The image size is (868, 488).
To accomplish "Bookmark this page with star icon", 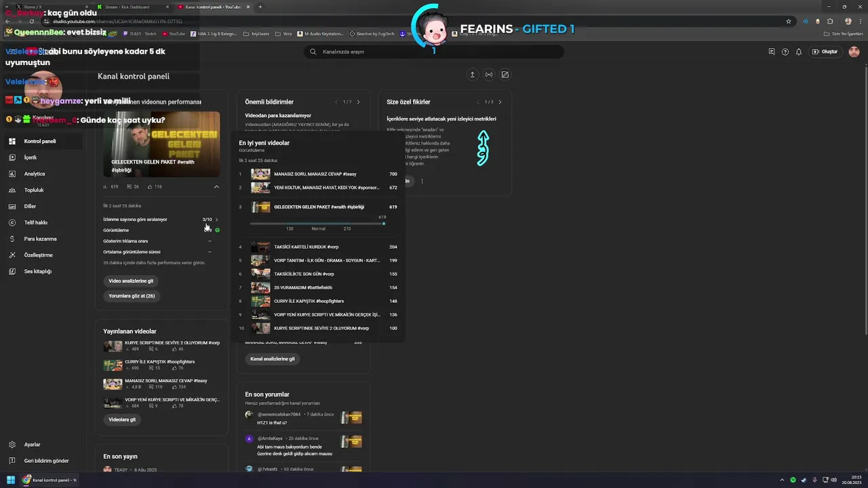I will point(789,21).
